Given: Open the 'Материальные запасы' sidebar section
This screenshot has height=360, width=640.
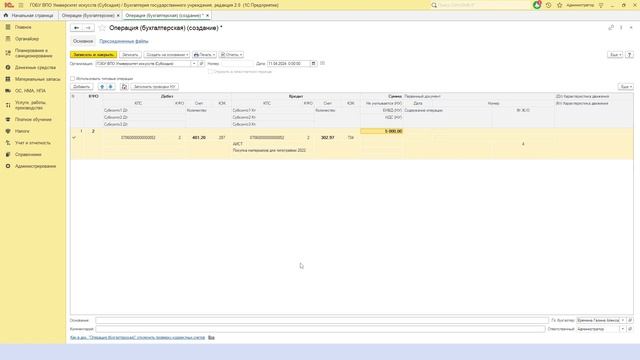Looking at the screenshot, I should (x=37, y=79).
